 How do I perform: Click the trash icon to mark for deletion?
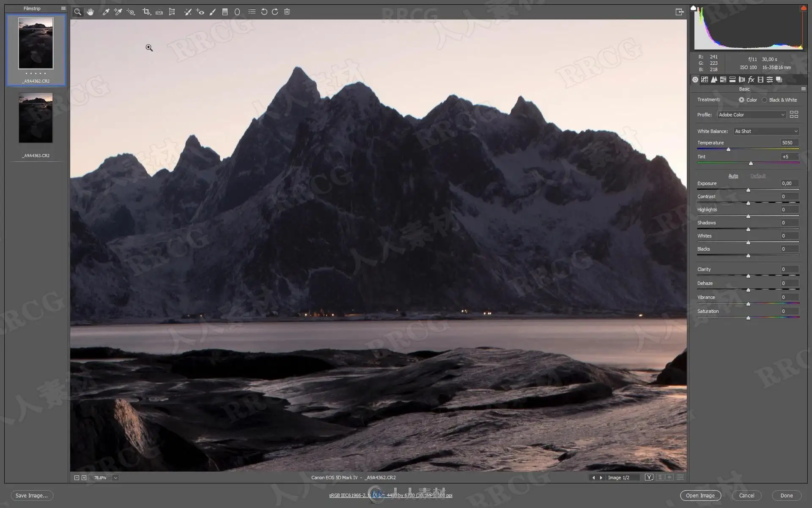[287, 12]
